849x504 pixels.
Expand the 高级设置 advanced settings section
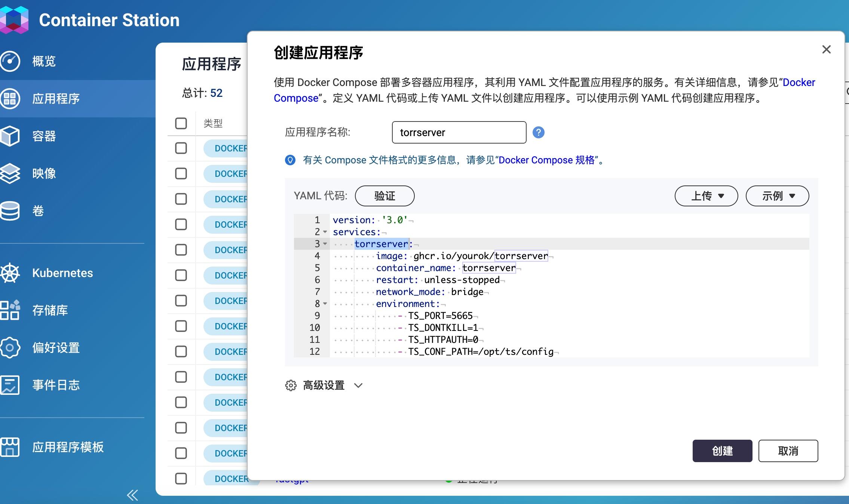(x=323, y=385)
